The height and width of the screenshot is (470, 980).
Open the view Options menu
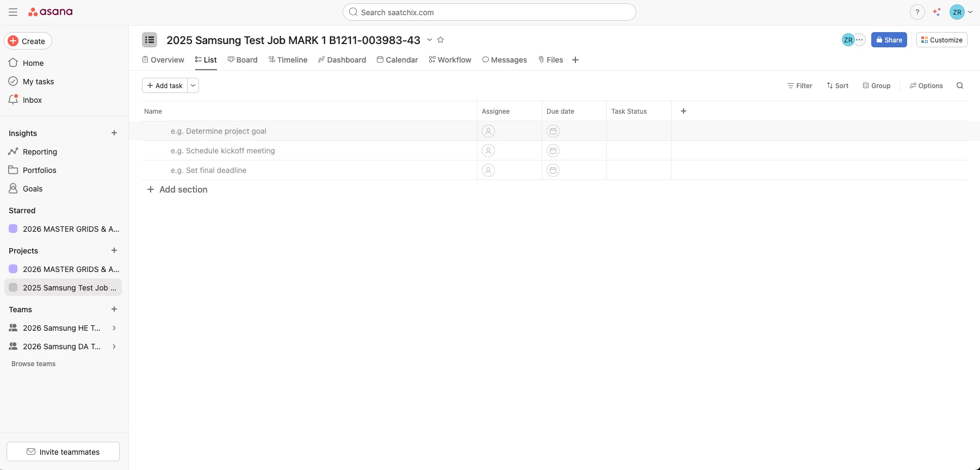click(926, 85)
